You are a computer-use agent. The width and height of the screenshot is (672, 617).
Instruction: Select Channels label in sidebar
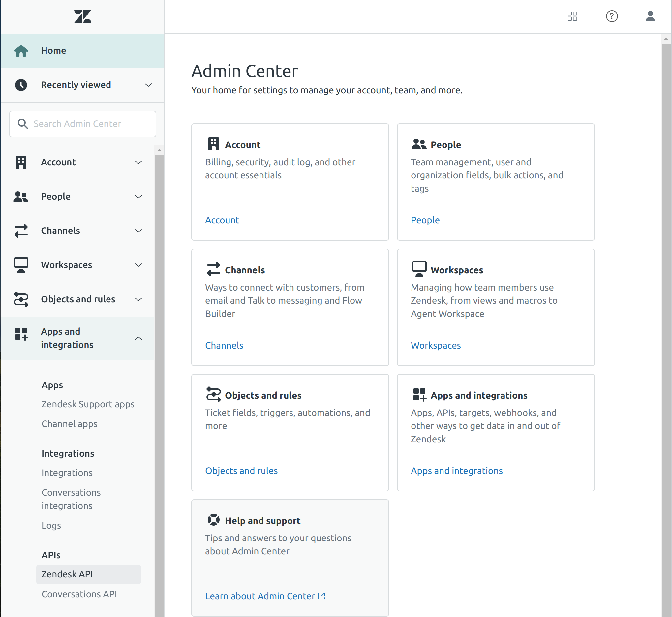click(x=60, y=231)
